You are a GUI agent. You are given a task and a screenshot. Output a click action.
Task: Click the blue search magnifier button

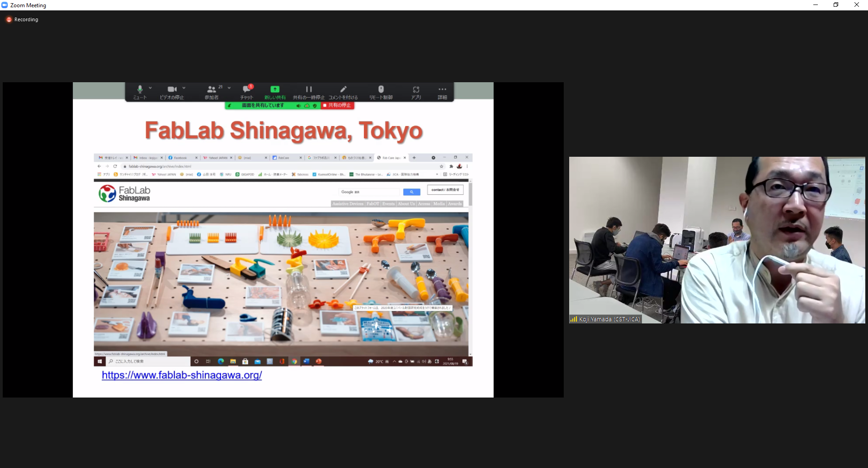[411, 192]
